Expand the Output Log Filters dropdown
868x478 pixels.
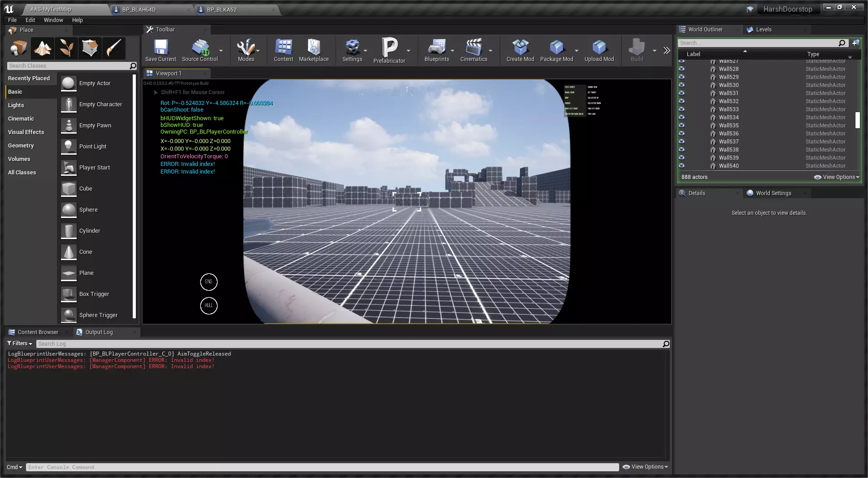pos(20,343)
